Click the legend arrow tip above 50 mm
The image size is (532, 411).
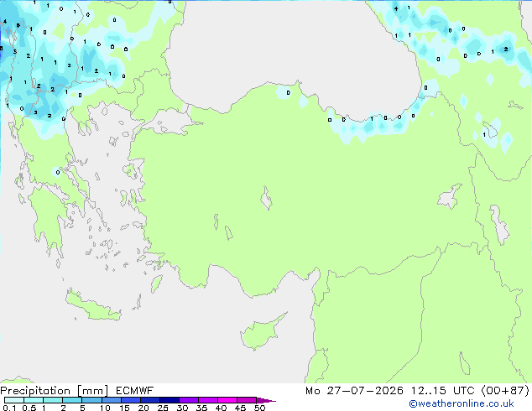[266, 400]
